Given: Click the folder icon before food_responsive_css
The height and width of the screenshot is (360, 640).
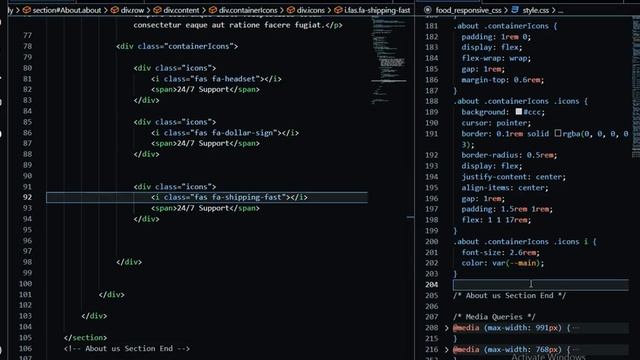Looking at the screenshot, I should (x=427, y=10).
